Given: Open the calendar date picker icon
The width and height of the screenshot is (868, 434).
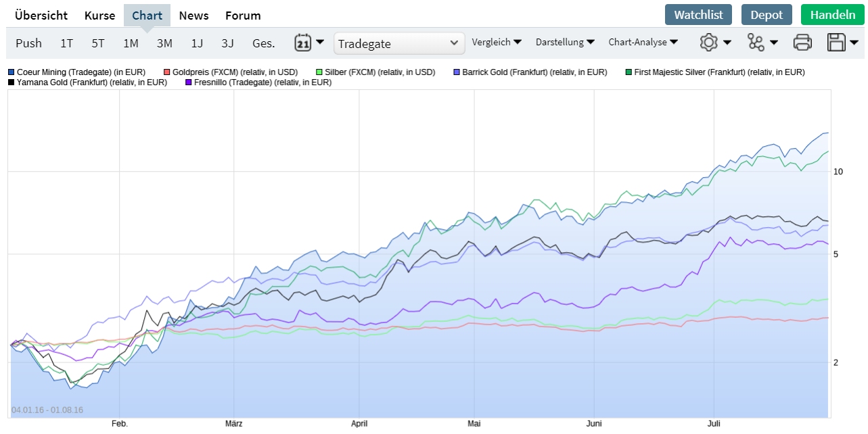Looking at the screenshot, I should tap(303, 41).
